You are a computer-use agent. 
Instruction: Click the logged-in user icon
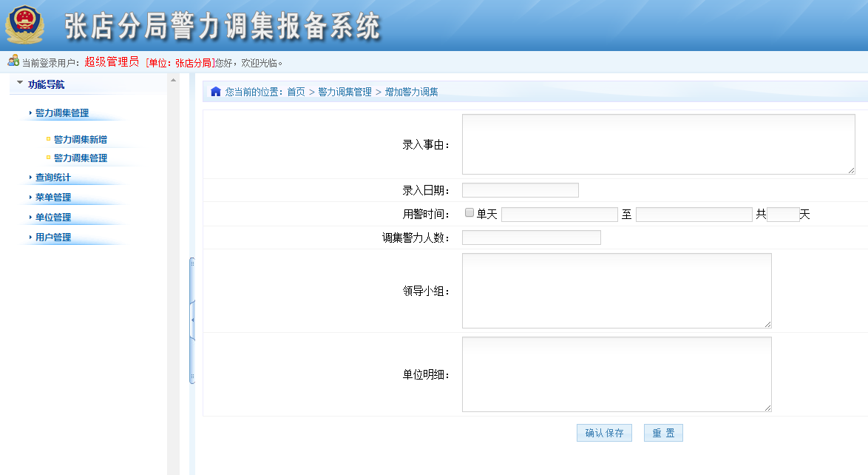click(13, 61)
